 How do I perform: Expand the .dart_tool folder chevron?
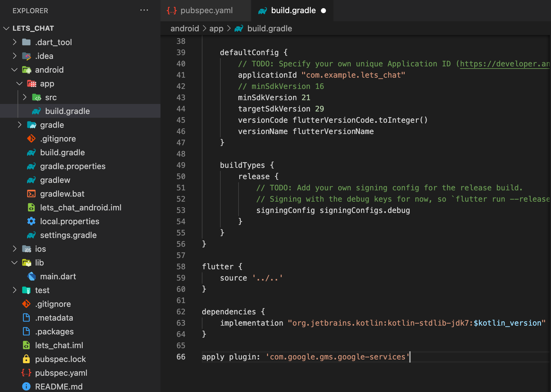14,42
